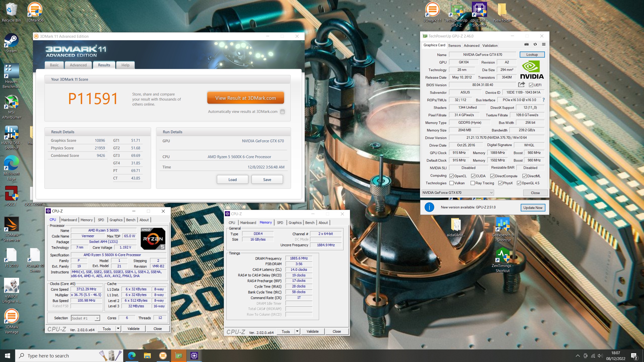The width and height of the screenshot is (644, 362).
Task: Launch Geekbench 5 shortcut
Action: click(x=503, y=230)
